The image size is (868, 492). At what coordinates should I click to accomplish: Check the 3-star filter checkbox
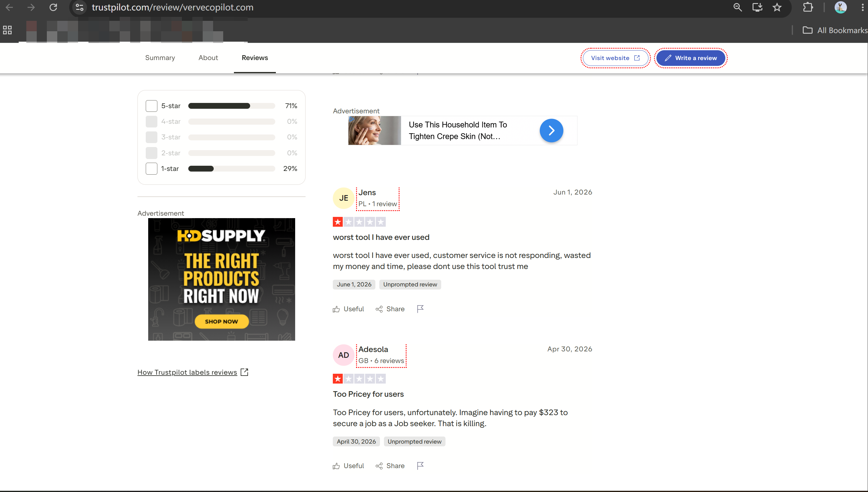pyautogui.click(x=151, y=137)
